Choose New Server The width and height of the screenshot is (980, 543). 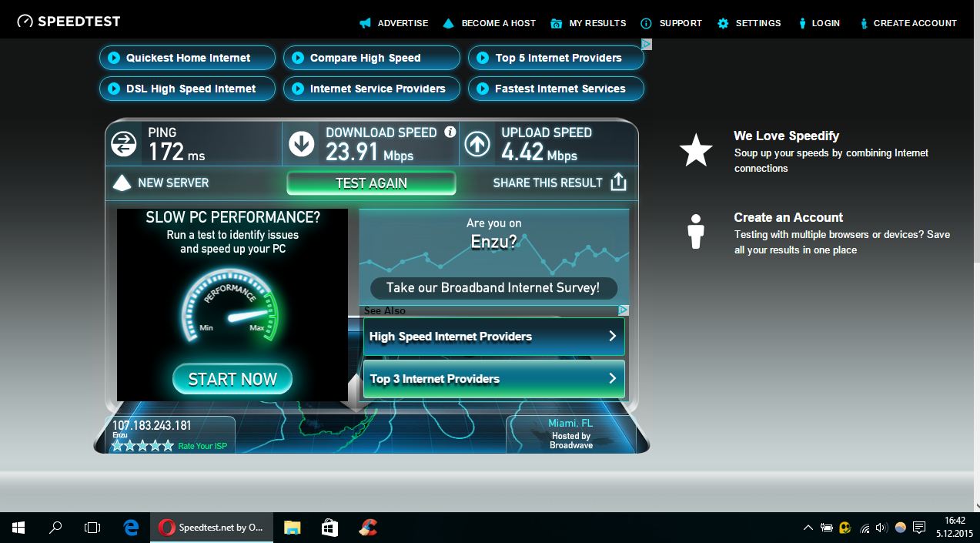161,183
